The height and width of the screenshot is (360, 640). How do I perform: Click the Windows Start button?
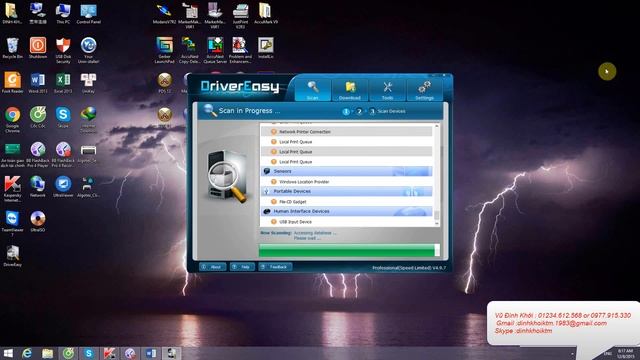[8, 353]
